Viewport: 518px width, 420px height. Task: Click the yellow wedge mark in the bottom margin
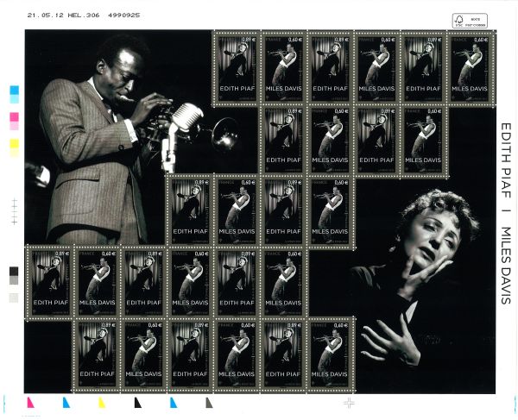pos(102,403)
